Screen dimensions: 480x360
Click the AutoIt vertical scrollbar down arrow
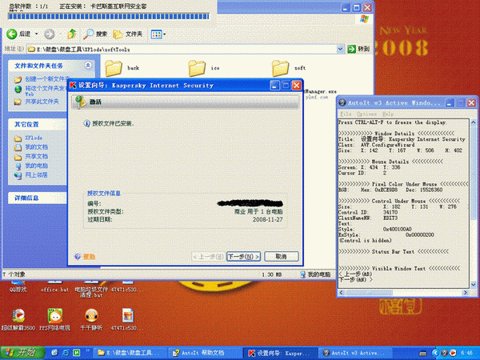click(473, 284)
